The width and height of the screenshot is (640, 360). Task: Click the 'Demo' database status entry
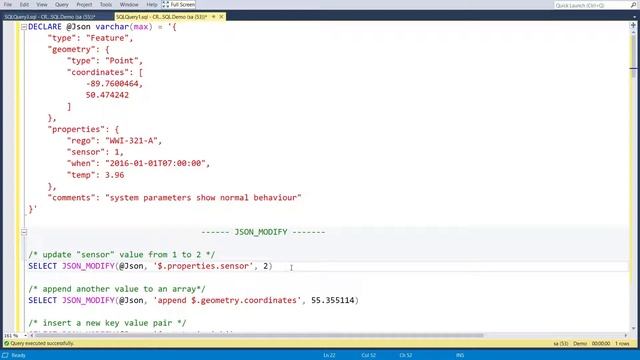tap(580, 344)
